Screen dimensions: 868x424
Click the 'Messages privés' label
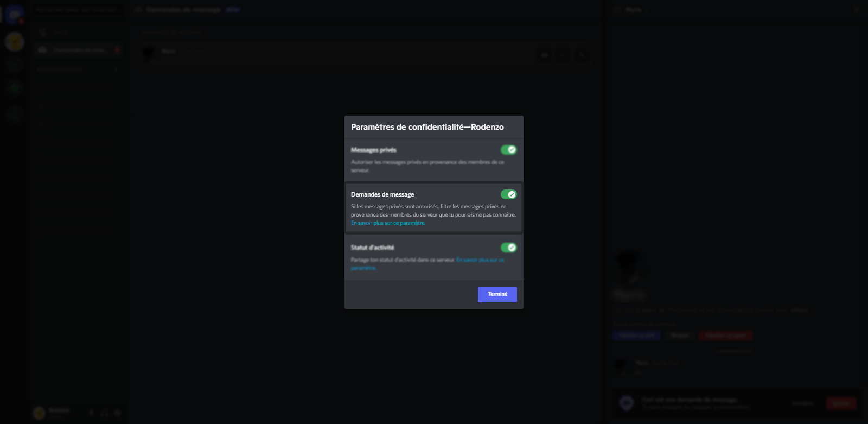374,150
